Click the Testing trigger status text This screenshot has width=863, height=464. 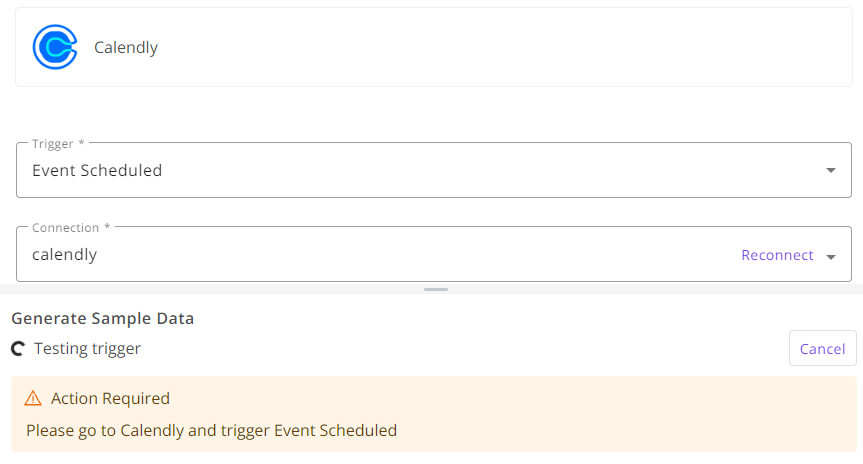tap(88, 348)
